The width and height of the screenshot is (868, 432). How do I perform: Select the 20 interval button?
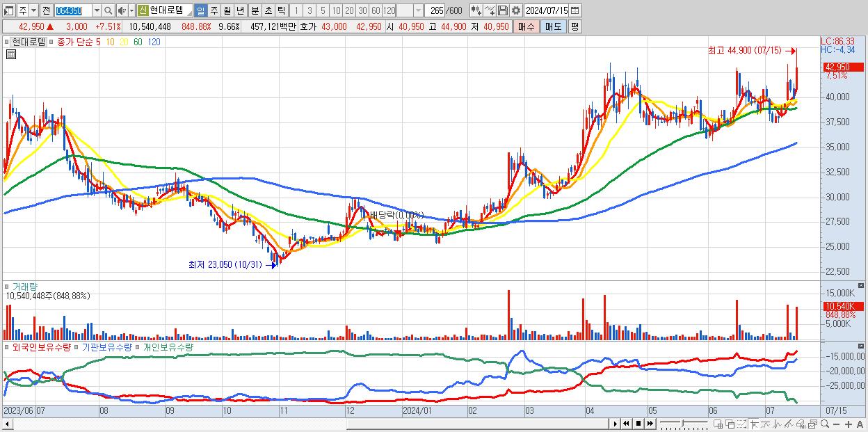tap(349, 10)
